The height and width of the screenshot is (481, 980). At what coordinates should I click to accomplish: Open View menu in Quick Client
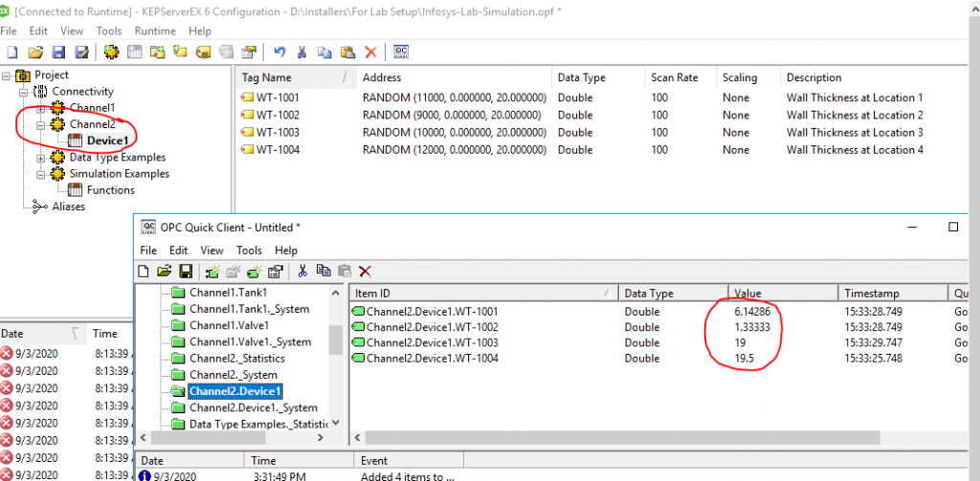coord(212,251)
